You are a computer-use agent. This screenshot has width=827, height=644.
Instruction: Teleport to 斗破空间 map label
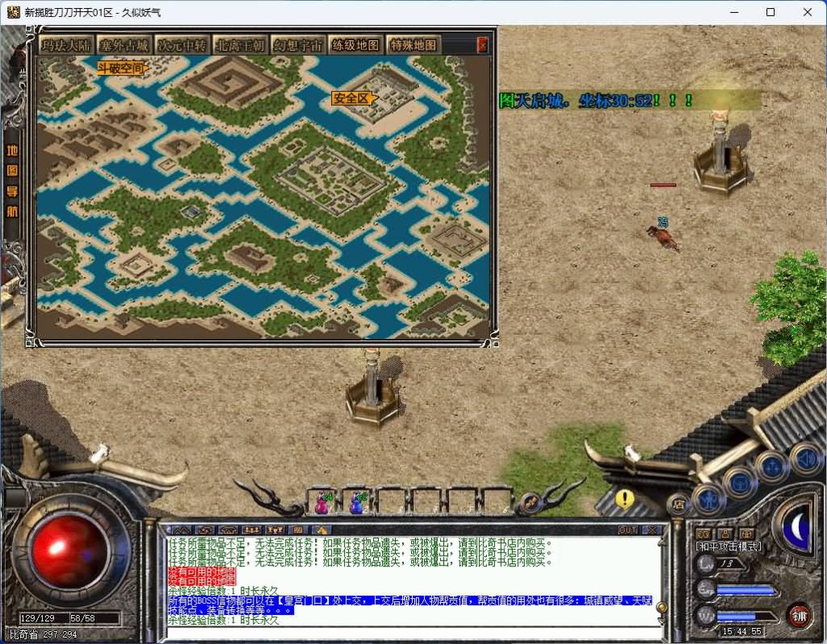121,69
